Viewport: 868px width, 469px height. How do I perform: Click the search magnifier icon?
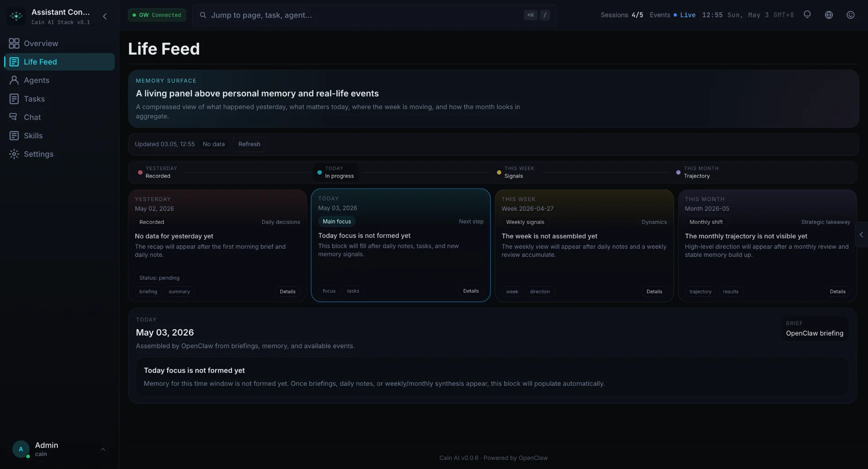[203, 15]
